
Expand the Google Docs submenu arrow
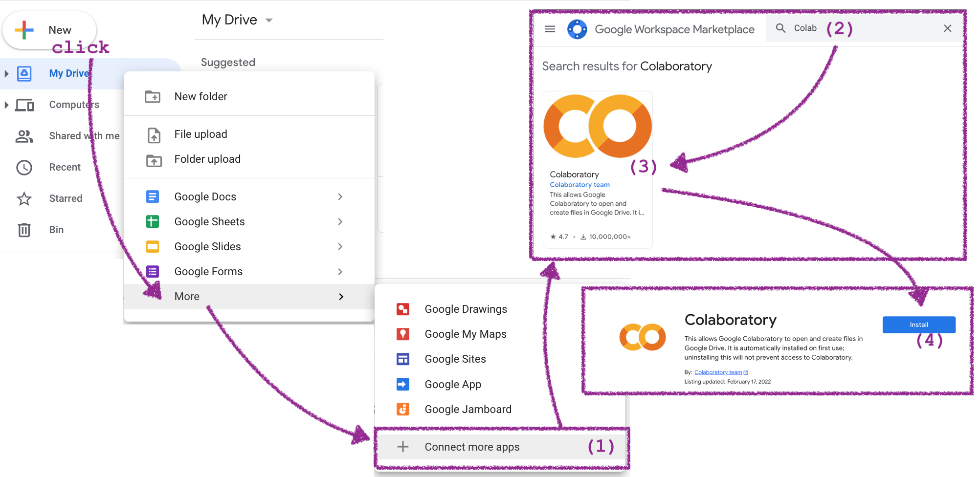(340, 196)
